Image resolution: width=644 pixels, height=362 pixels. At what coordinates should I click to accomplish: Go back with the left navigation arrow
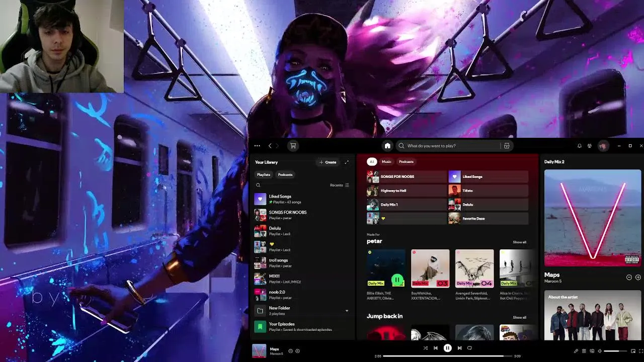tap(270, 146)
